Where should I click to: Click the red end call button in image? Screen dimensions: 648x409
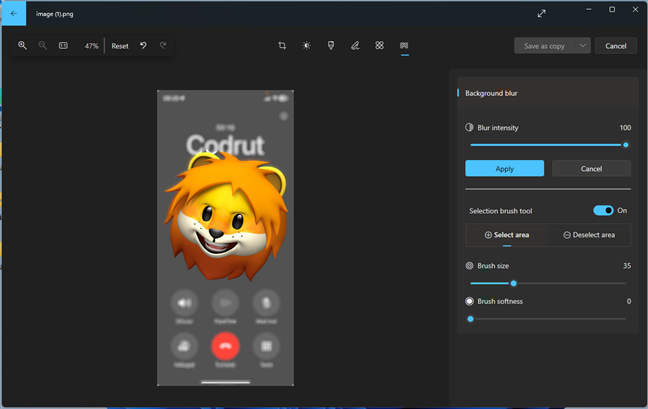click(225, 346)
